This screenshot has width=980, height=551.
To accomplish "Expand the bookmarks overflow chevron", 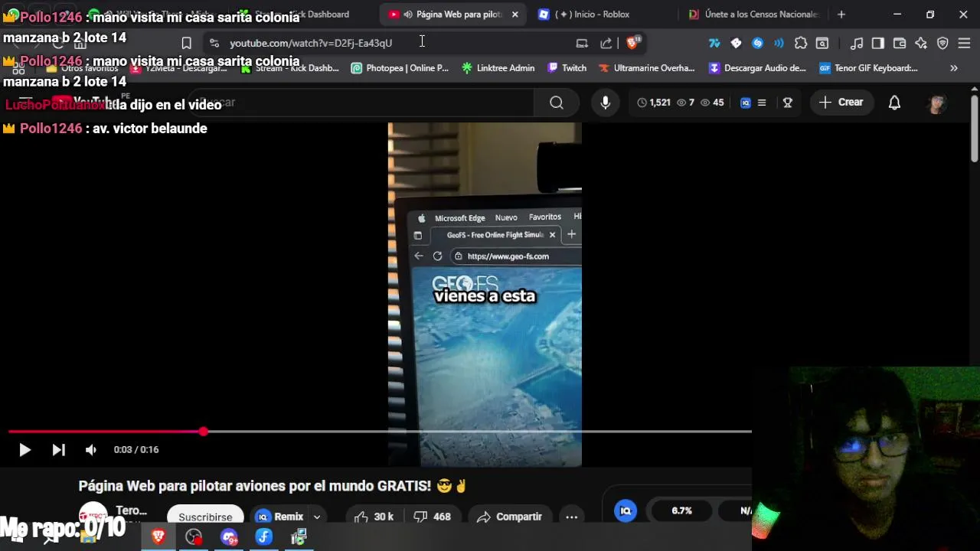I will 954,68.
